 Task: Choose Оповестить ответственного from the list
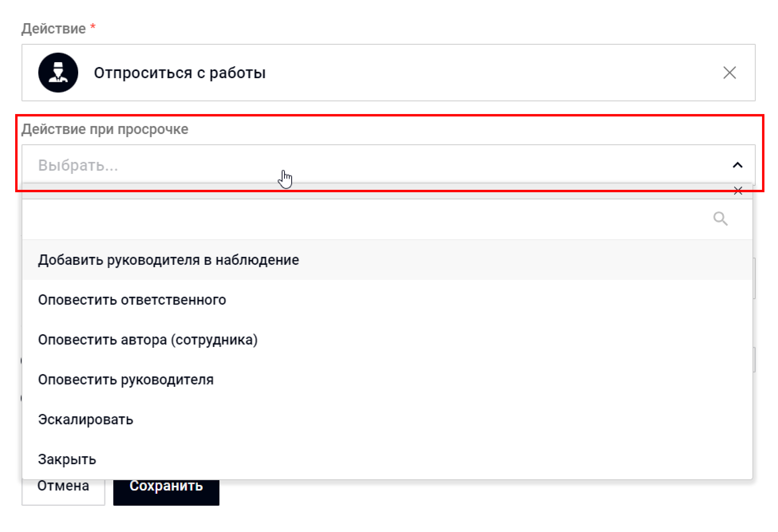pyautogui.click(x=132, y=300)
